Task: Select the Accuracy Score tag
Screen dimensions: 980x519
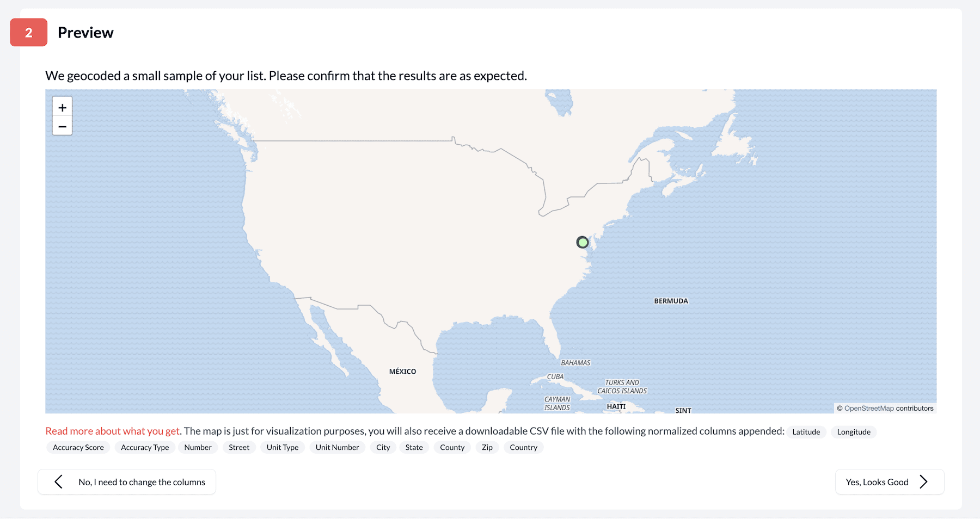Action: tap(78, 448)
